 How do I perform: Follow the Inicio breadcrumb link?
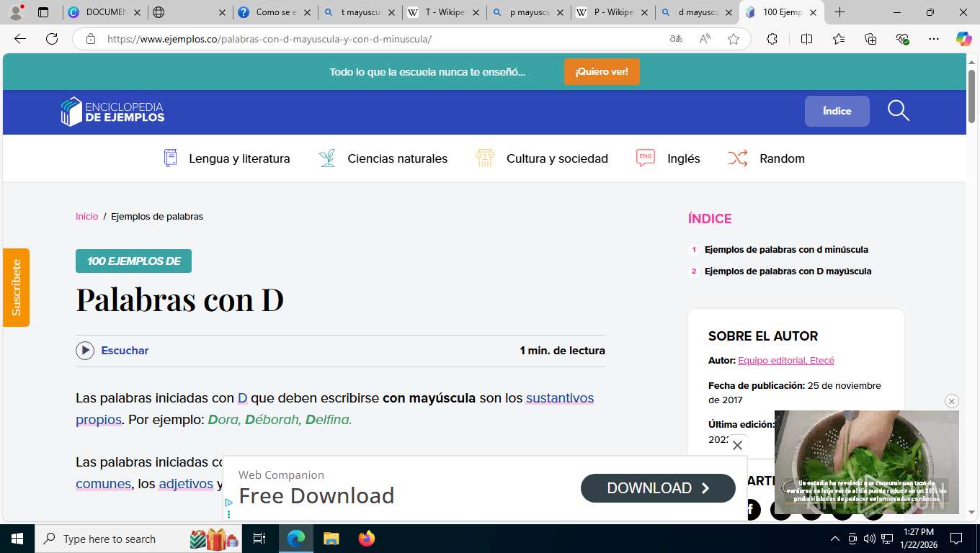click(x=86, y=217)
